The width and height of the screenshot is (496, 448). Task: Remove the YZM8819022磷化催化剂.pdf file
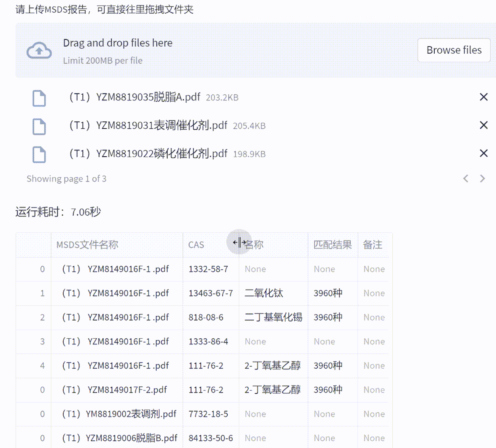pyautogui.click(x=483, y=153)
